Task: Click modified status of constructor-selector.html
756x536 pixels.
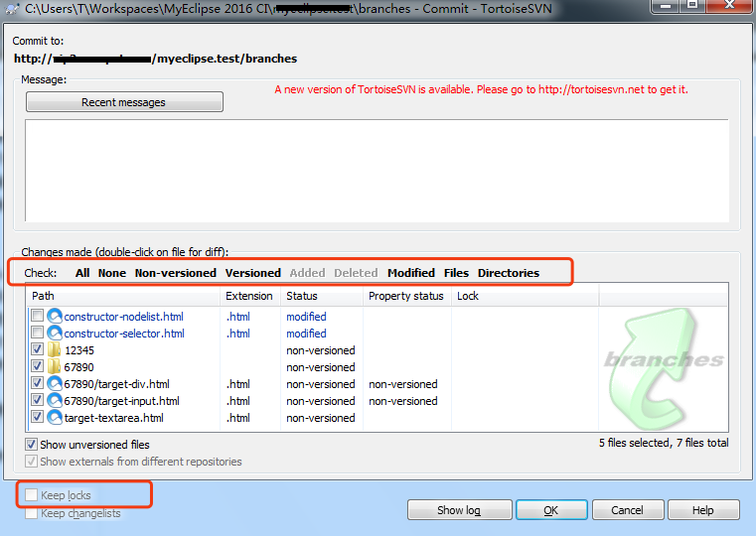Action: tap(307, 334)
